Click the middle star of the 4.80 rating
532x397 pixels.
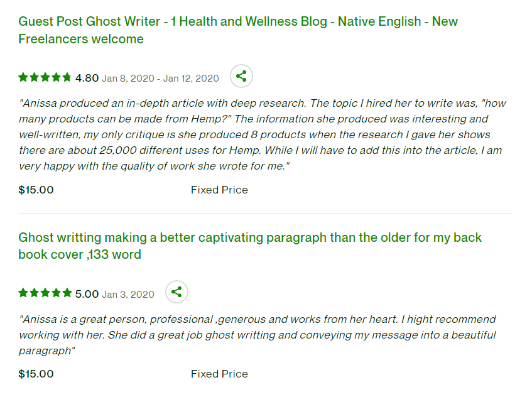tap(45, 78)
